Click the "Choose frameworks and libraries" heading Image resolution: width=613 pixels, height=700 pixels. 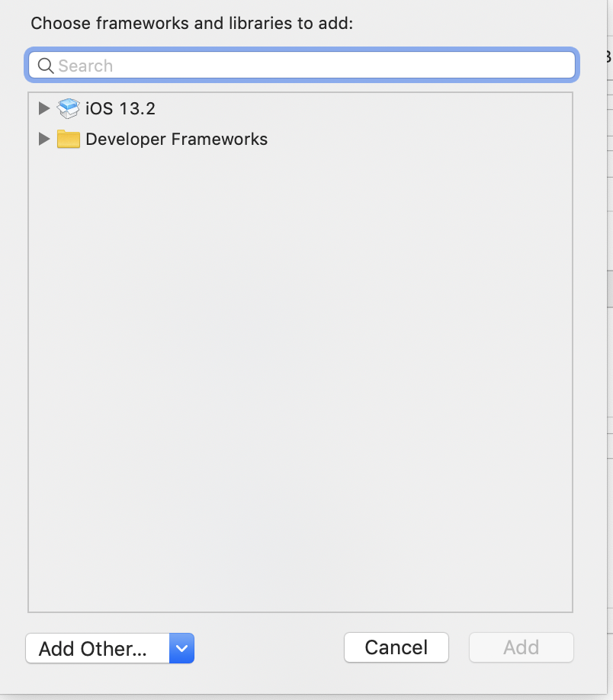coord(192,23)
